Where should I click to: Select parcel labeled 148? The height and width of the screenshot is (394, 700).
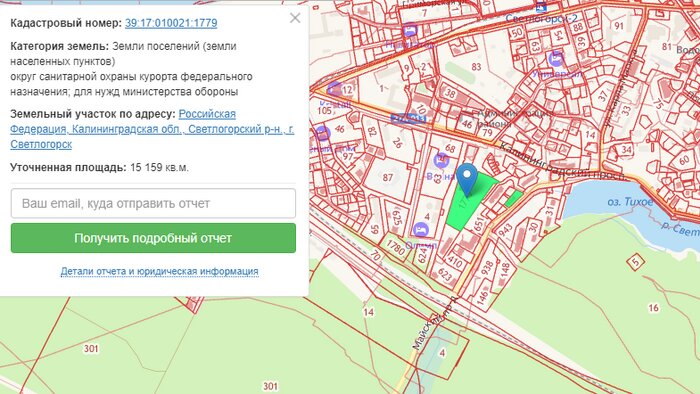(505, 269)
